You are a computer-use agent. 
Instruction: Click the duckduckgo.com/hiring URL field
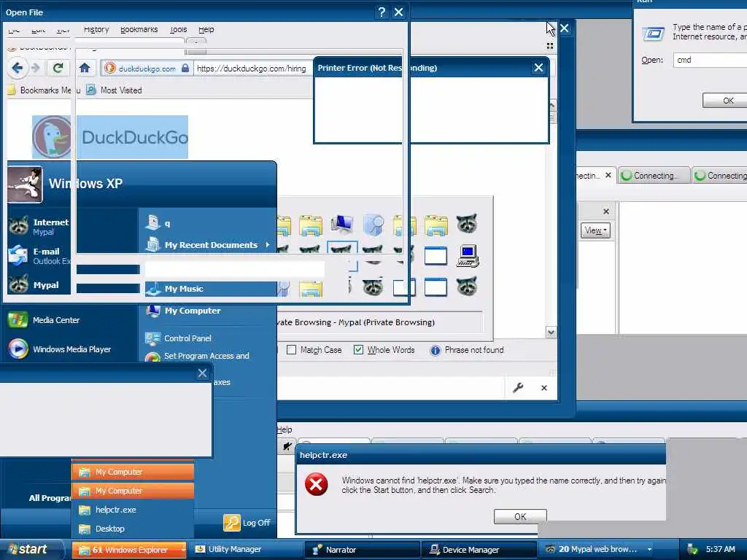pos(252,68)
